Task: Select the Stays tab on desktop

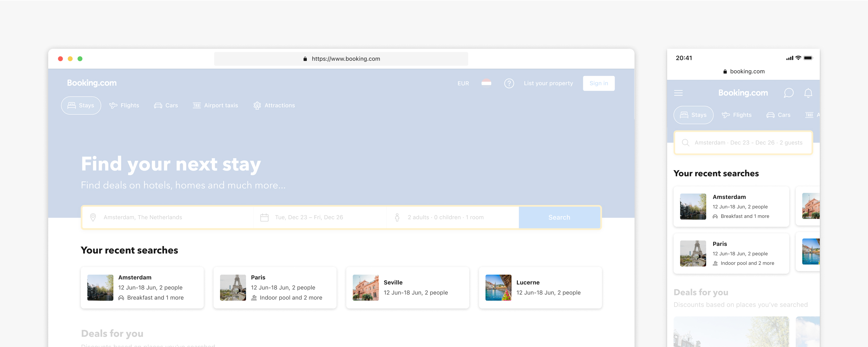Action: click(81, 106)
